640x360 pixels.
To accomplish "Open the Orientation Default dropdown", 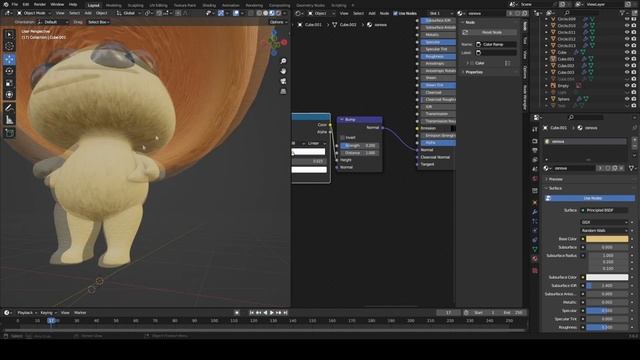I will coord(53,22).
